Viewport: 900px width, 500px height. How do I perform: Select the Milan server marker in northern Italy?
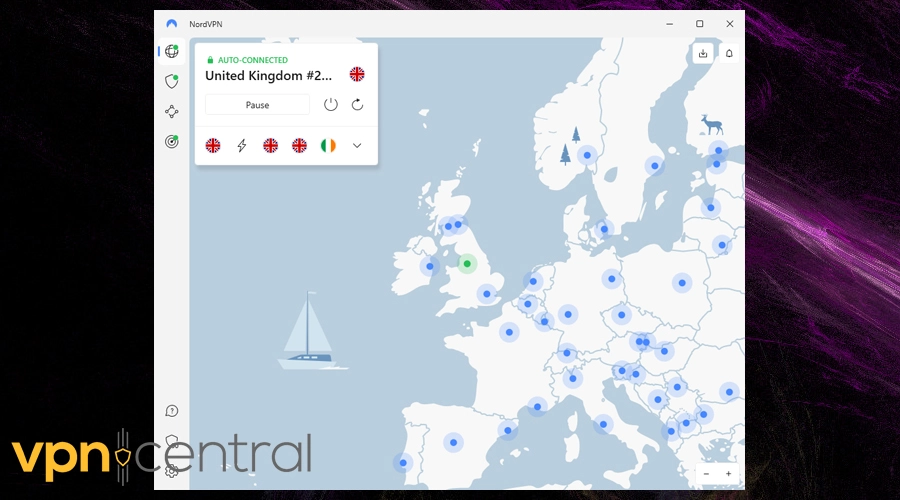pos(572,378)
